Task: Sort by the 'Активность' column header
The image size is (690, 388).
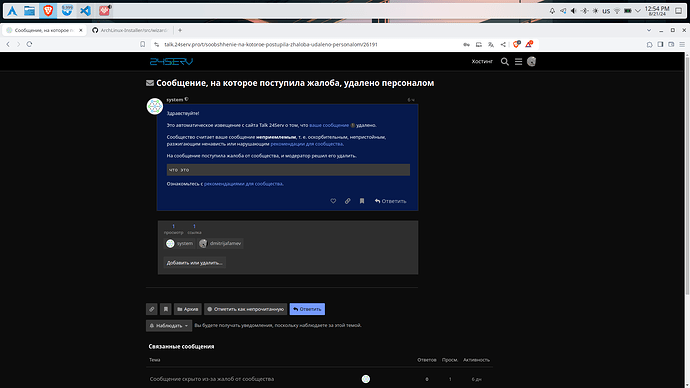Action: pyautogui.click(x=476, y=360)
